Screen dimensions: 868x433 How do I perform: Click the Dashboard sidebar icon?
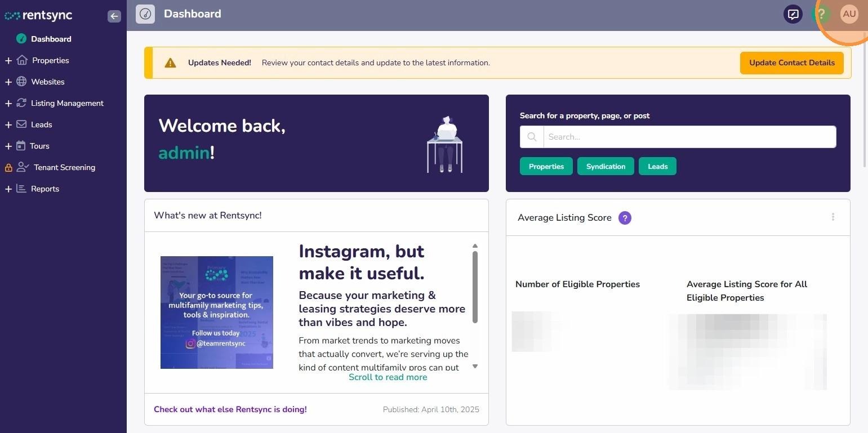coord(21,39)
